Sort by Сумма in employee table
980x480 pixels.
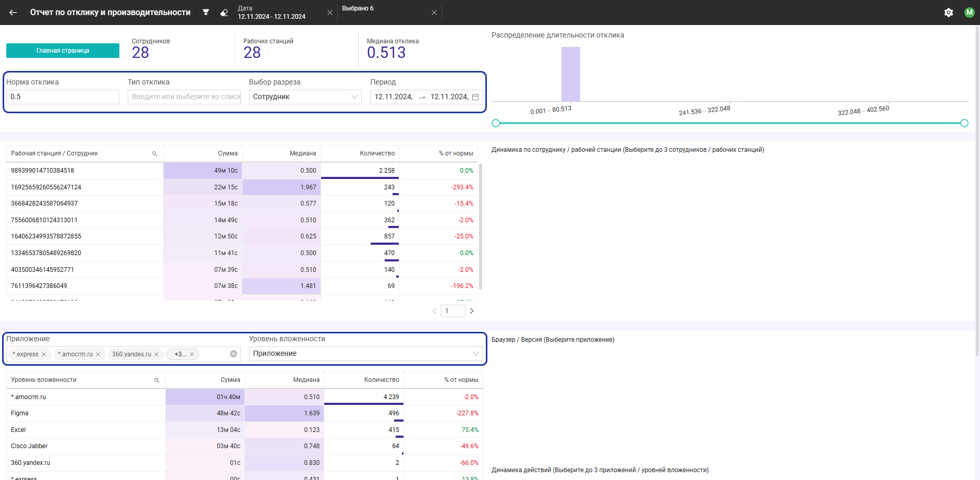(228, 153)
